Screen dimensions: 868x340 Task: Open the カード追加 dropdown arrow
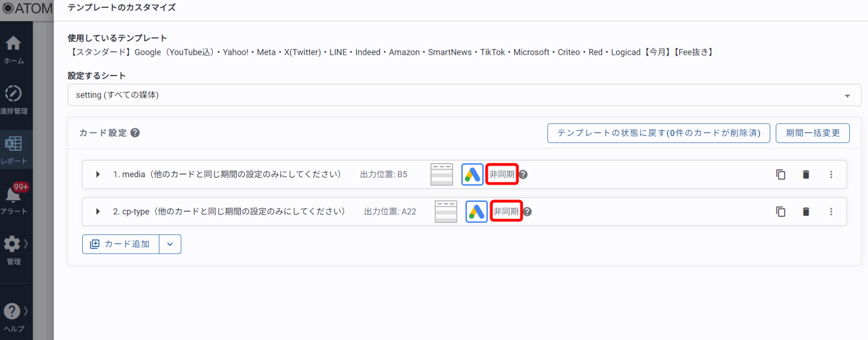(170, 244)
